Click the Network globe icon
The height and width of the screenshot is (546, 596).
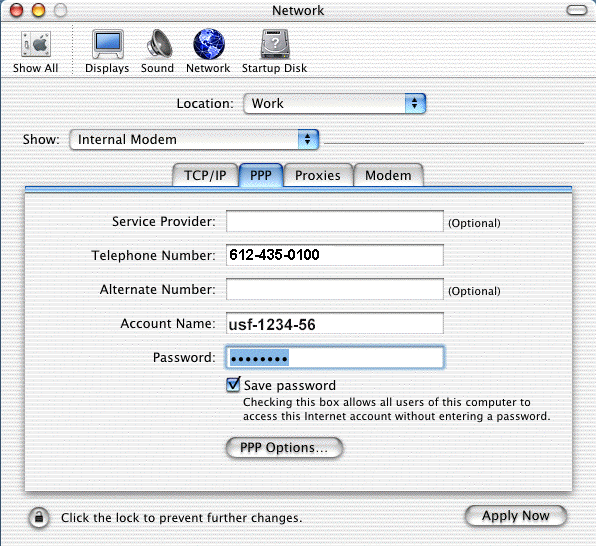(209, 44)
